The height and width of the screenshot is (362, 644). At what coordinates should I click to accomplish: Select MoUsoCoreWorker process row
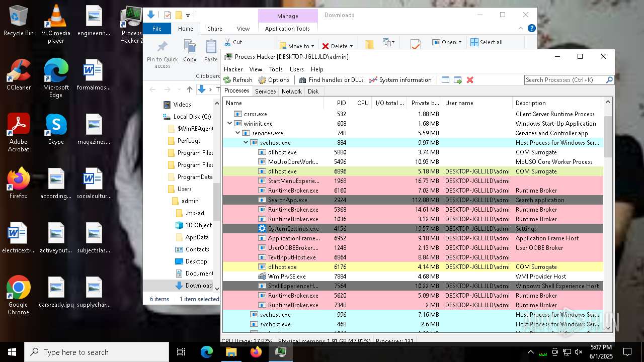tap(413, 162)
